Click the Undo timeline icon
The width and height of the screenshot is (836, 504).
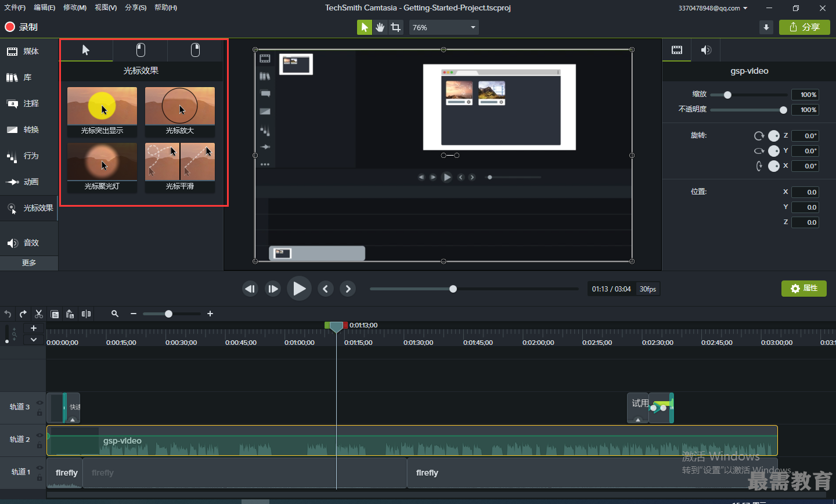coord(8,314)
